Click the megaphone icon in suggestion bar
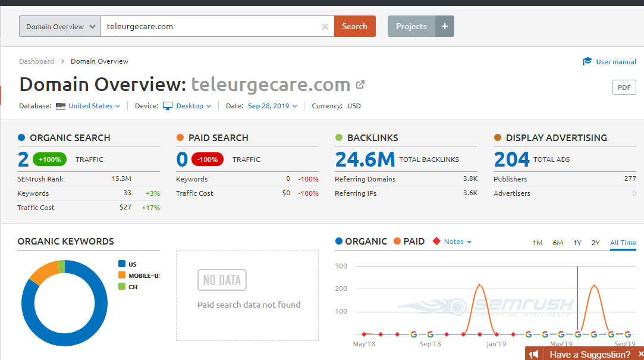Image resolution: width=644 pixels, height=360 pixels. (x=534, y=354)
